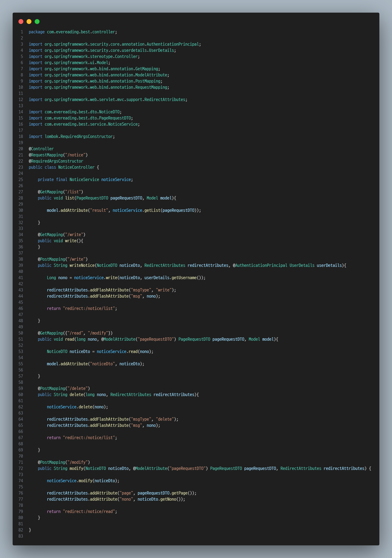Click '@PostMapping("/modify")' annotation
Image resolution: width=392 pixels, height=558 pixels.
point(64,462)
